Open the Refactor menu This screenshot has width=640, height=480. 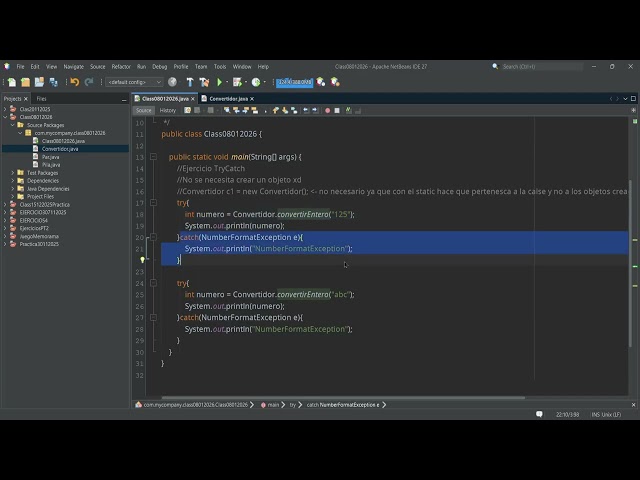121,67
